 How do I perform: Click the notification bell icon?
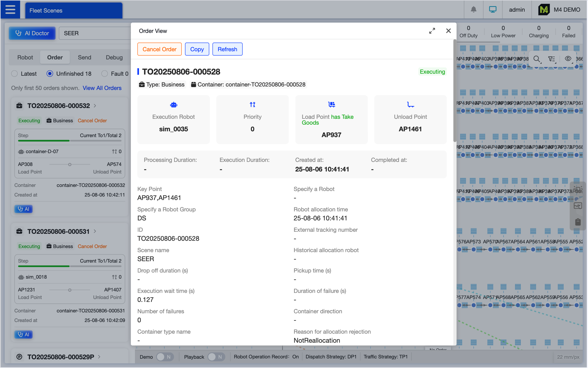(x=473, y=10)
